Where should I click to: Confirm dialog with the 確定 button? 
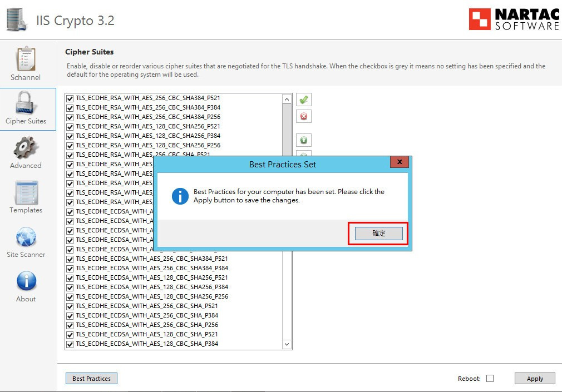pyautogui.click(x=378, y=234)
